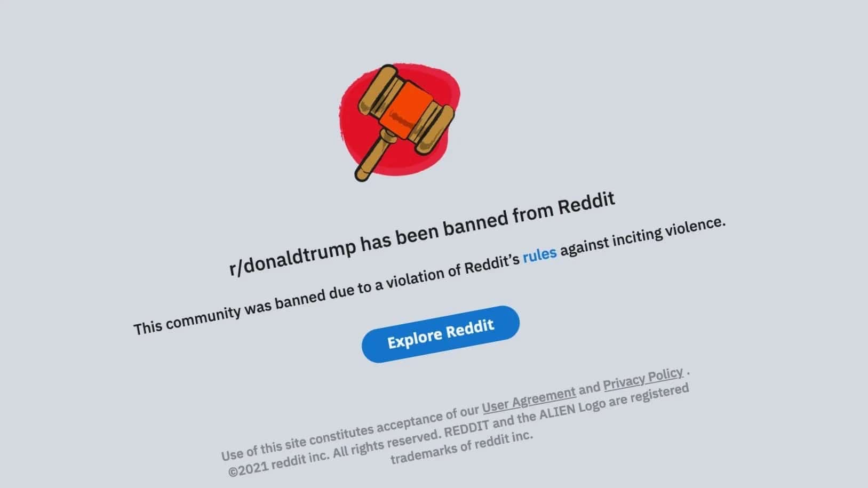
Task: Select the word 'r/donaldtrump' in the heading
Action: (x=292, y=257)
